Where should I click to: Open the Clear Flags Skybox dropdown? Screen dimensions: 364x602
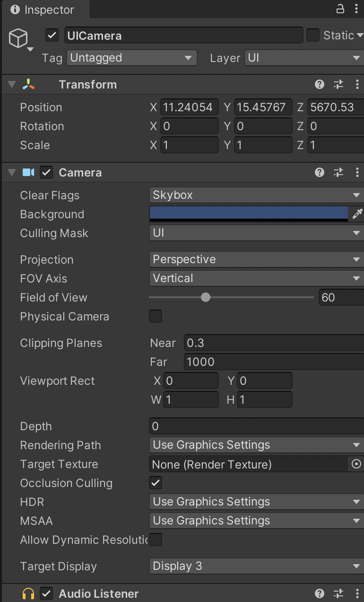point(257,195)
